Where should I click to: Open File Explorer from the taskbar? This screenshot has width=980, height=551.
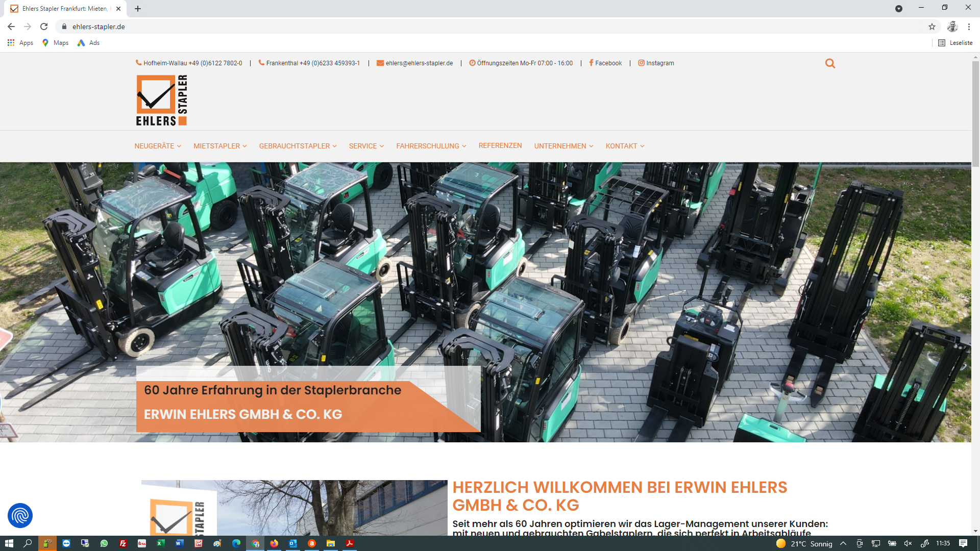[x=331, y=543]
